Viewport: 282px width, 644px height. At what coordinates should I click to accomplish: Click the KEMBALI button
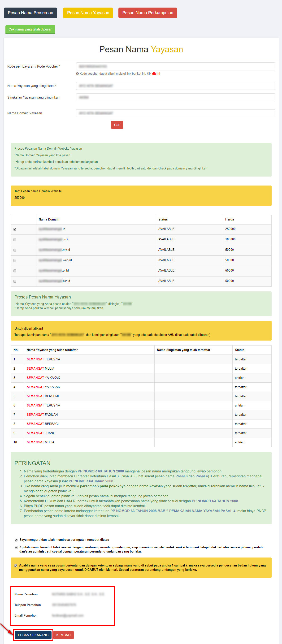pos(63,635)
